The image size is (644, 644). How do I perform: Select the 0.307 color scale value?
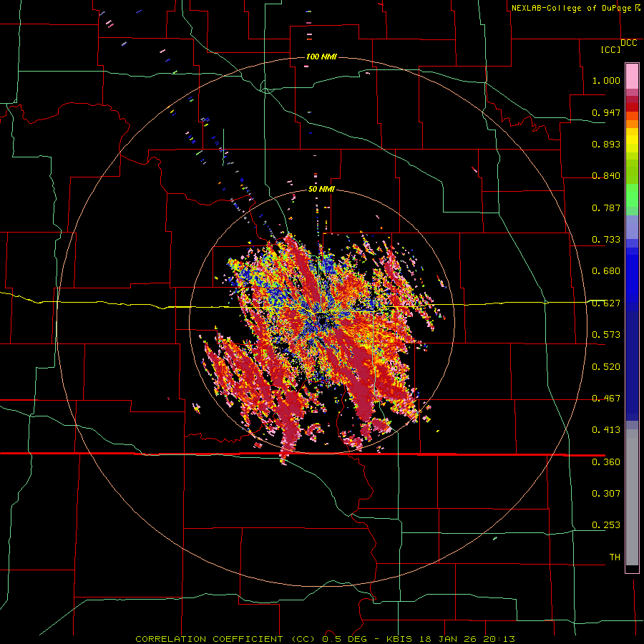(x=606, y=493)
